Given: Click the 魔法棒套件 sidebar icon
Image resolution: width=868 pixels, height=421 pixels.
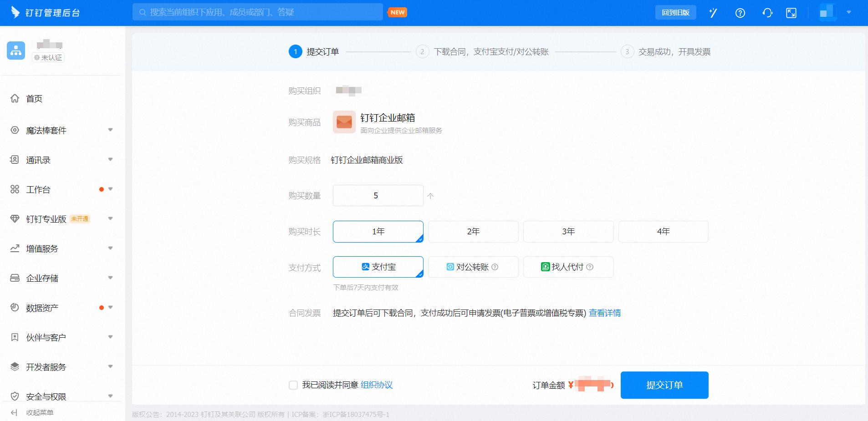Looking at the screenshot, I should 15,130.
